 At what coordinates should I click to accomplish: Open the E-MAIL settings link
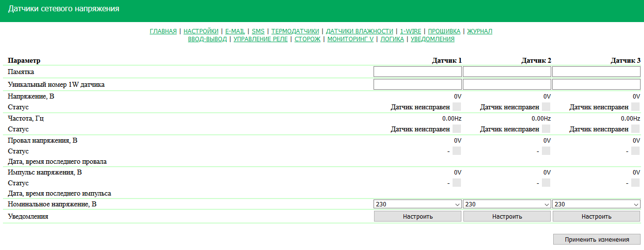(x=235, y=31)
